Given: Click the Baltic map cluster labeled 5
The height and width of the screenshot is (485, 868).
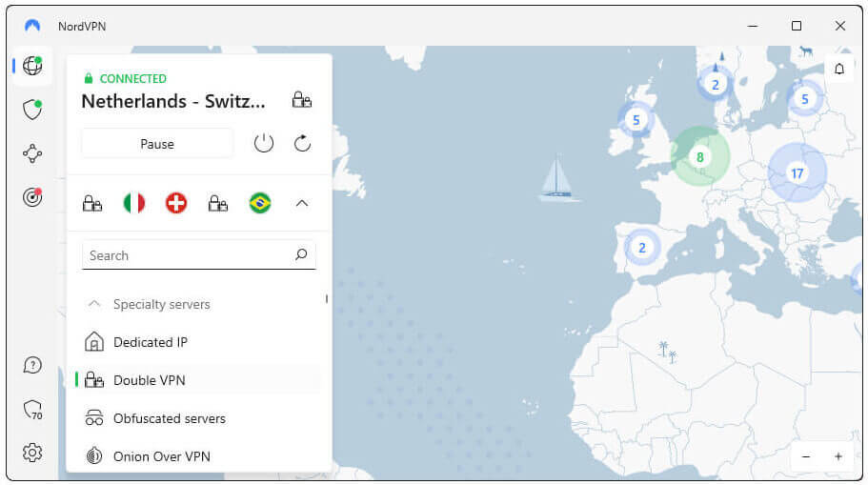Looking at the screenshot, I should [x=805, y=98].
